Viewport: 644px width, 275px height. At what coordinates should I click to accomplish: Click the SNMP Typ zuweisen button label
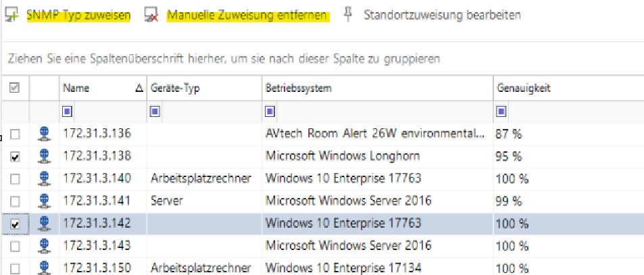tap(78, 16)
